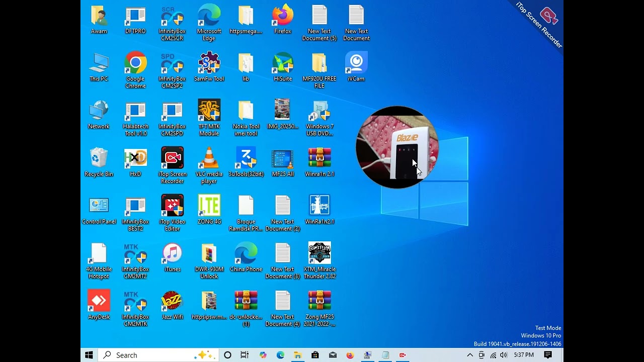Open the Windows Start menu
The height and width of the screenshot is (362, 644).
point(89,355)
